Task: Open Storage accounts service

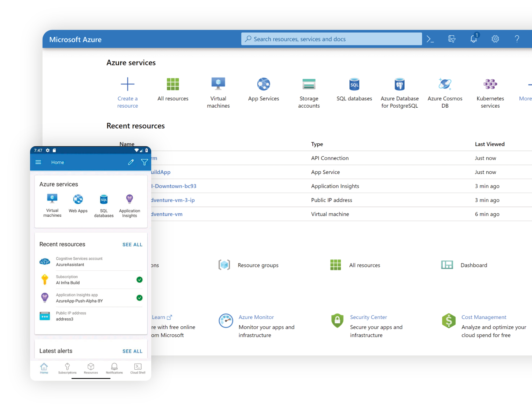Action: 309,84
